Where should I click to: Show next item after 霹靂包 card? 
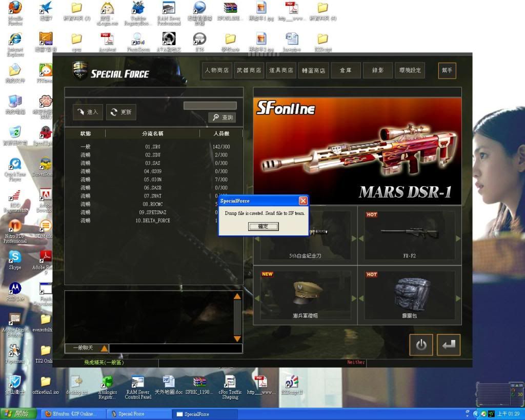[x=458, y=298]
